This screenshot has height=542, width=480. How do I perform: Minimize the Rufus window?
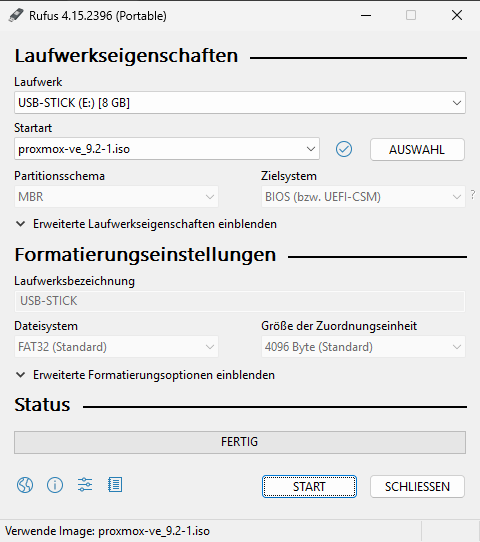pyautogui.click(x=366, y=16)
